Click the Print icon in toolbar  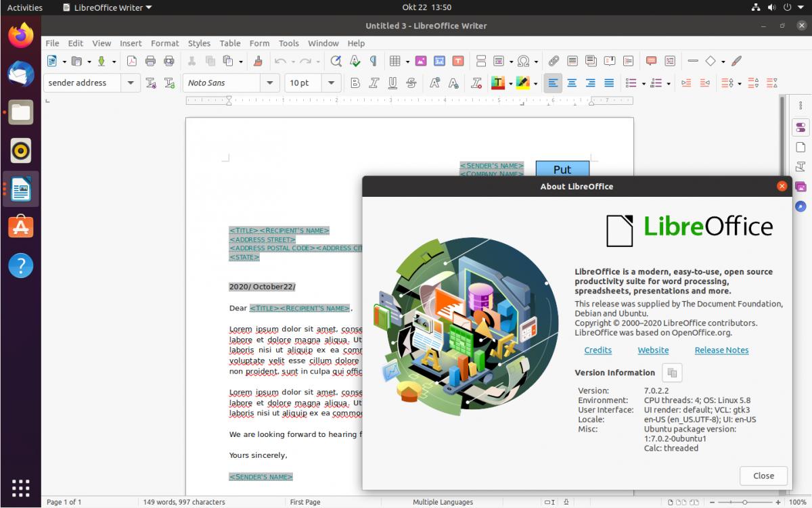[150, 61]
